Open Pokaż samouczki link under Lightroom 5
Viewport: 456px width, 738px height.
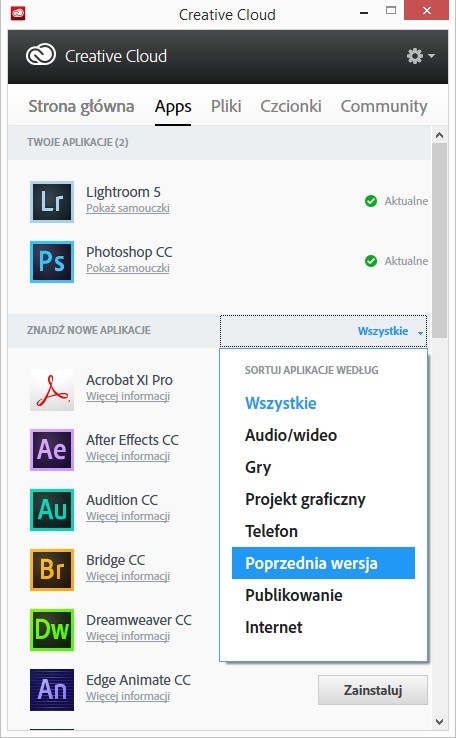pyautogui.click(x=128, y=208)
